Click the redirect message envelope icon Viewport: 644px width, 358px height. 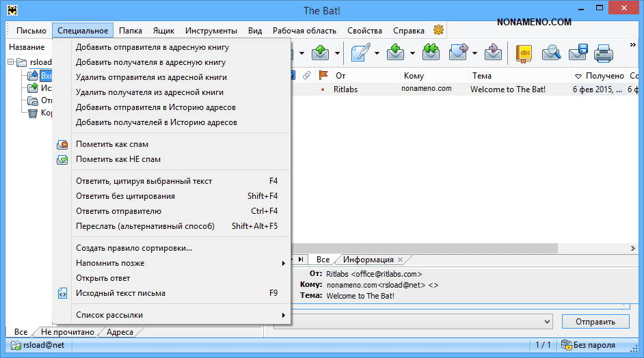[x=492, y=52]
